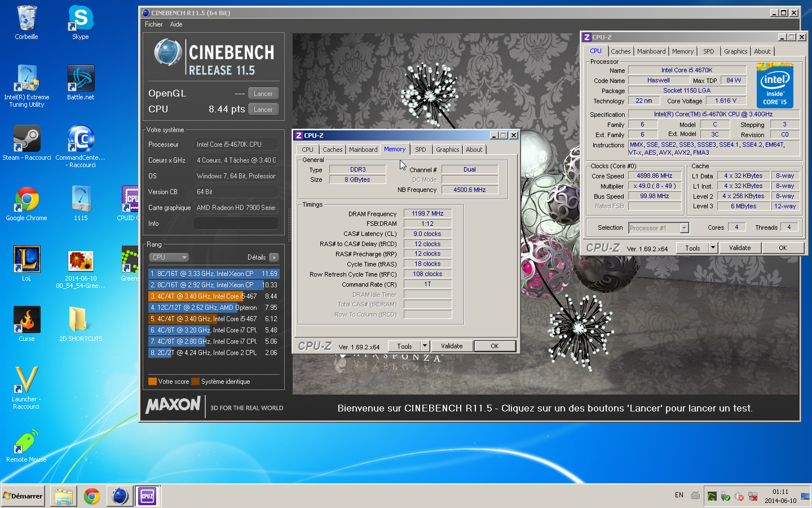This screenshot has width=812, height=508.
Task: Open Processor #1 selection dropdown
Action: coord(659,228)
